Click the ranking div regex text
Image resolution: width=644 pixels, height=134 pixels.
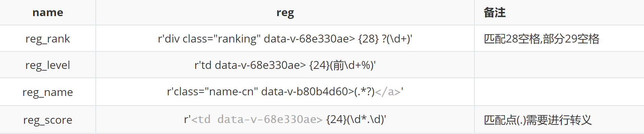pos(285,39)
